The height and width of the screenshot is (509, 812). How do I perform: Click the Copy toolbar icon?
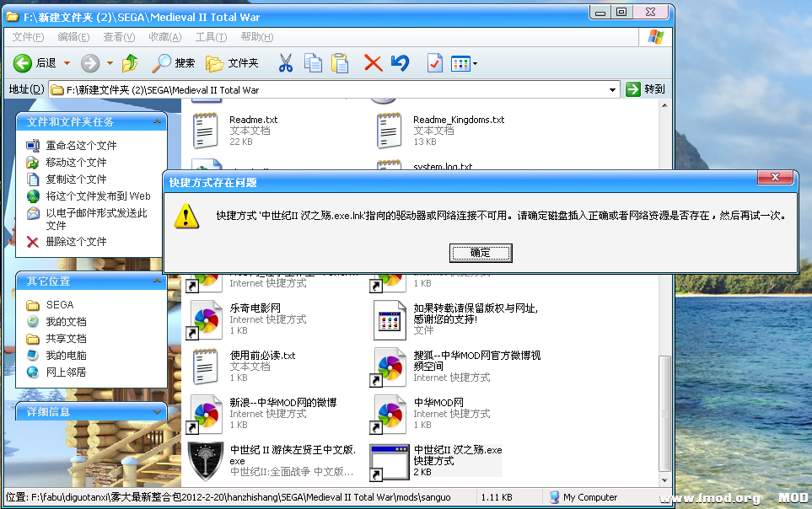[313, 62]
